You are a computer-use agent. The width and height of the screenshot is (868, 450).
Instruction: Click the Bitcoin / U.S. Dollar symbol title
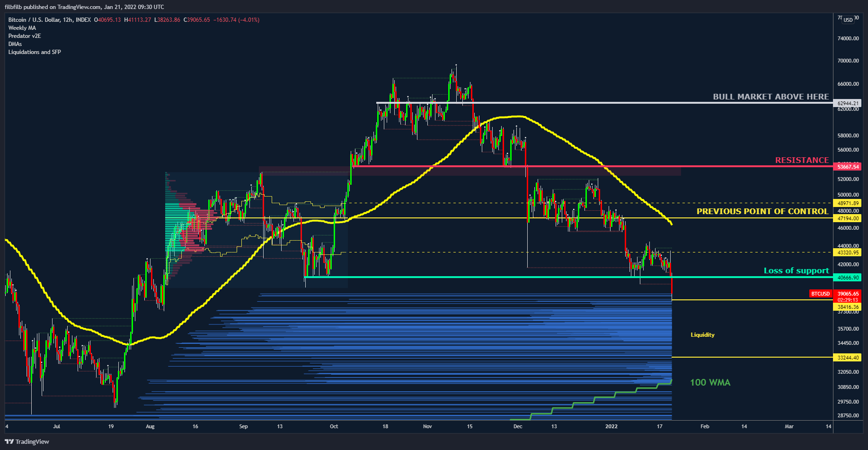pos(49,20)
